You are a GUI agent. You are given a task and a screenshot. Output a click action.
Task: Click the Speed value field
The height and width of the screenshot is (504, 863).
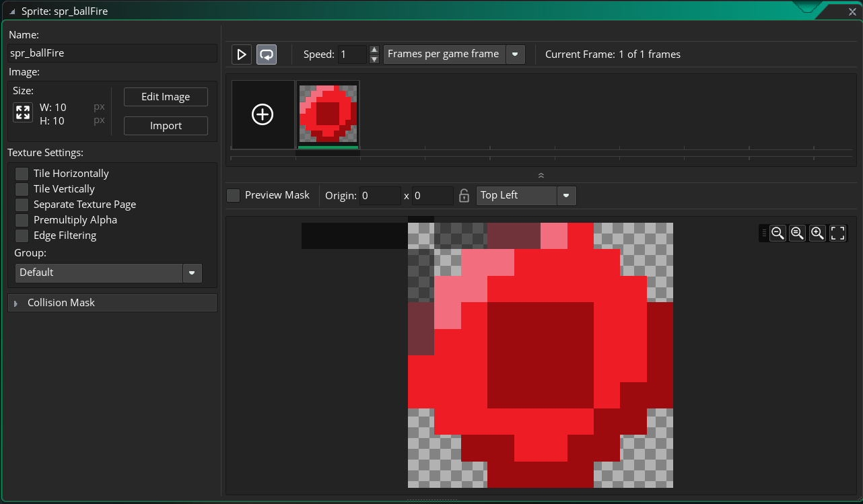pos(352,55)
